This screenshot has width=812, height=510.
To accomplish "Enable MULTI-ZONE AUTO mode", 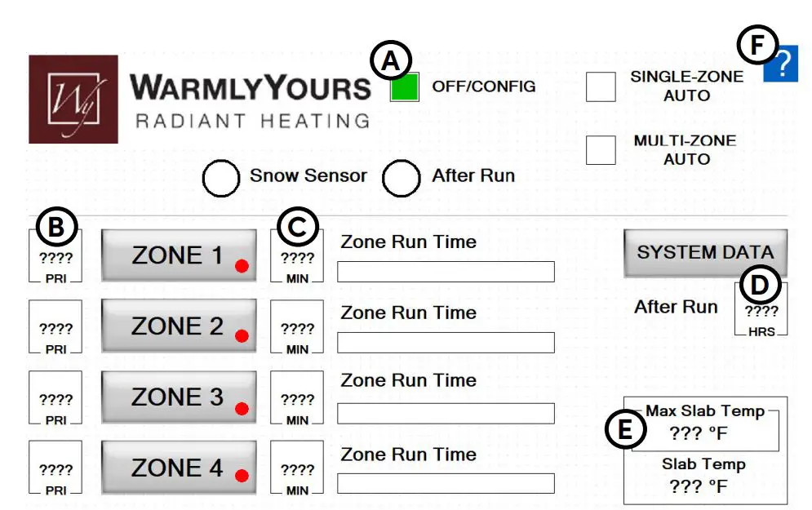I will 603,150.
